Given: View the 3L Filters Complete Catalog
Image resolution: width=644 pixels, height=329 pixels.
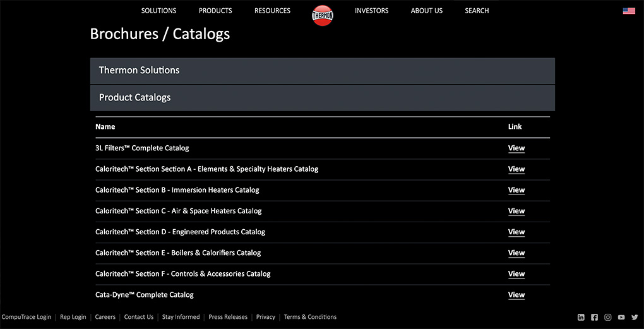Looking at the screenshot, I should (x=516, y=148).
